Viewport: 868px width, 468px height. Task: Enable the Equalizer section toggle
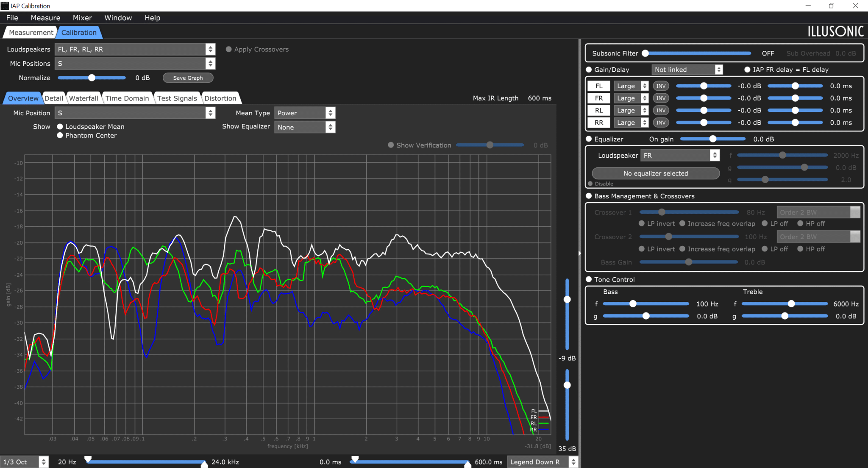589,139
